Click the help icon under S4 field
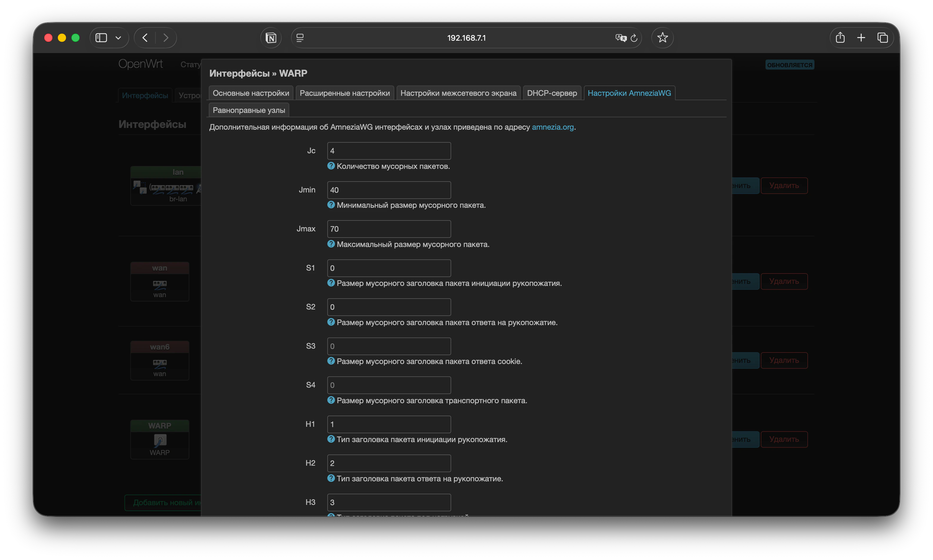933x560 pixels. tap(331, 400)
